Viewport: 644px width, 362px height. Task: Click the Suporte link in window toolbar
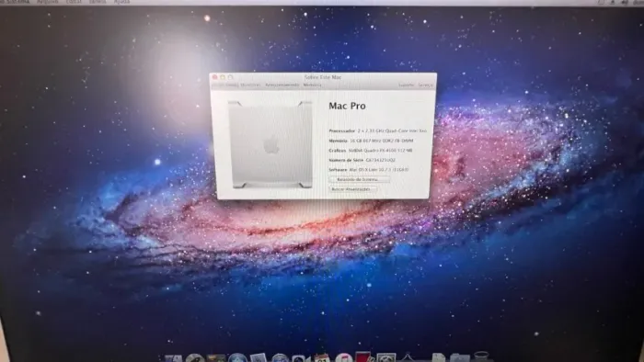point(407,85)
